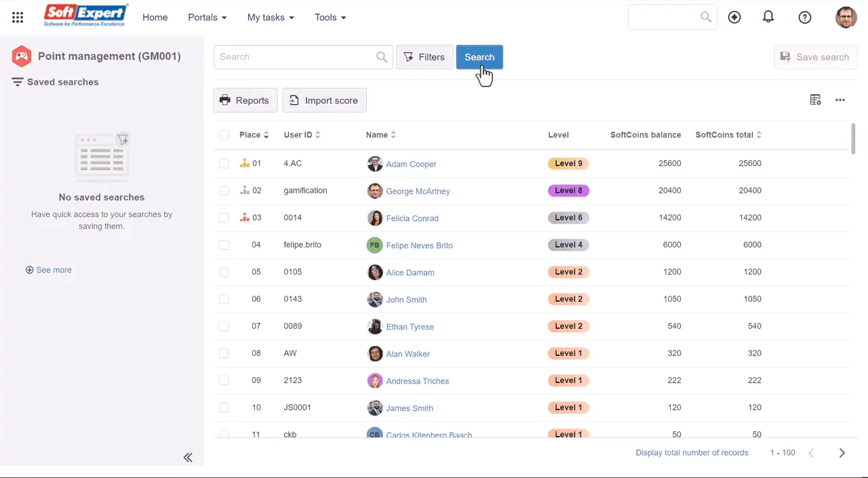The height and width of the screenshot is (478, 868).
Task: Click the vertical scrollbar of the table
Action: (x=853, y=138)
